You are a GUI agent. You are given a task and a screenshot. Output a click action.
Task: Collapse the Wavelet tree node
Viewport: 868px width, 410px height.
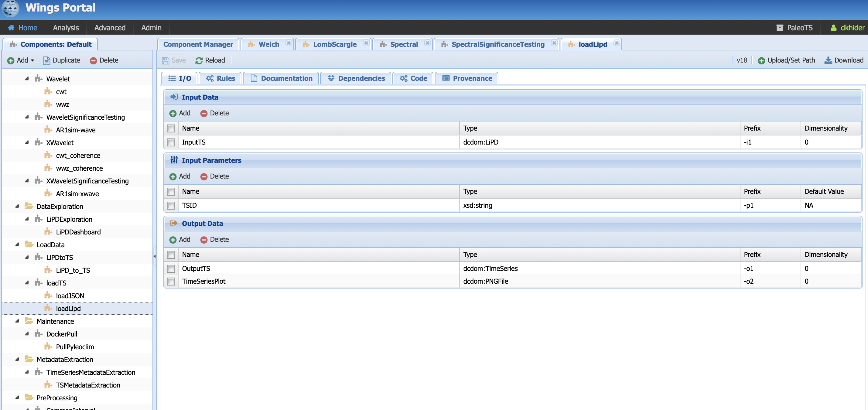[x=27, y=78]
